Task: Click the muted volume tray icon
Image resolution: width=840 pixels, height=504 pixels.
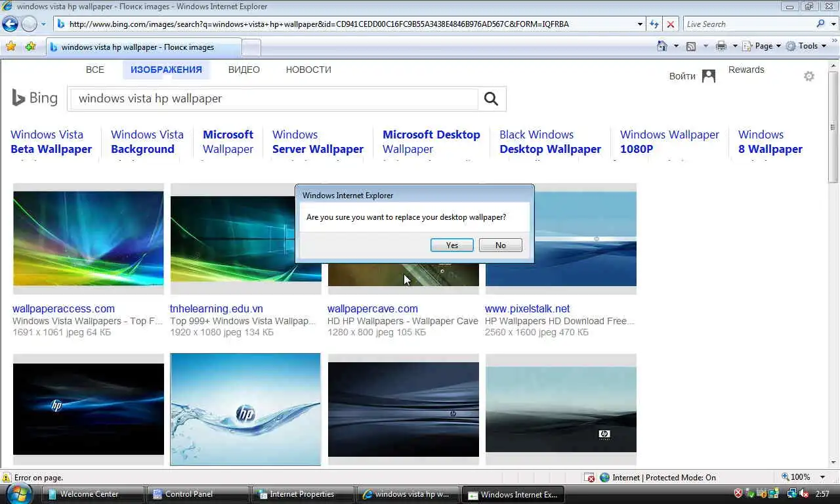Action: click(805, 493)
